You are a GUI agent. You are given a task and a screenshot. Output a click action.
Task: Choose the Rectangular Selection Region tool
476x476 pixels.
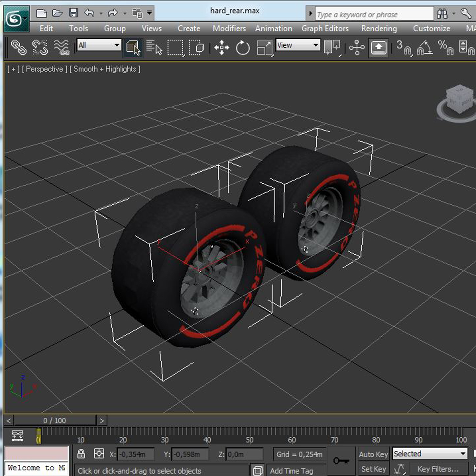click(x=175, y=48)
